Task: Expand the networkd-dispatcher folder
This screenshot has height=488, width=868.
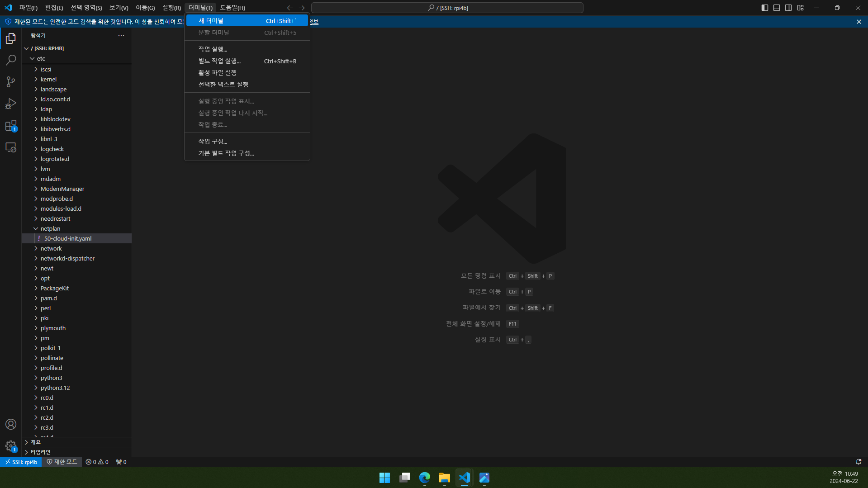Action: [x=77, y=259]
